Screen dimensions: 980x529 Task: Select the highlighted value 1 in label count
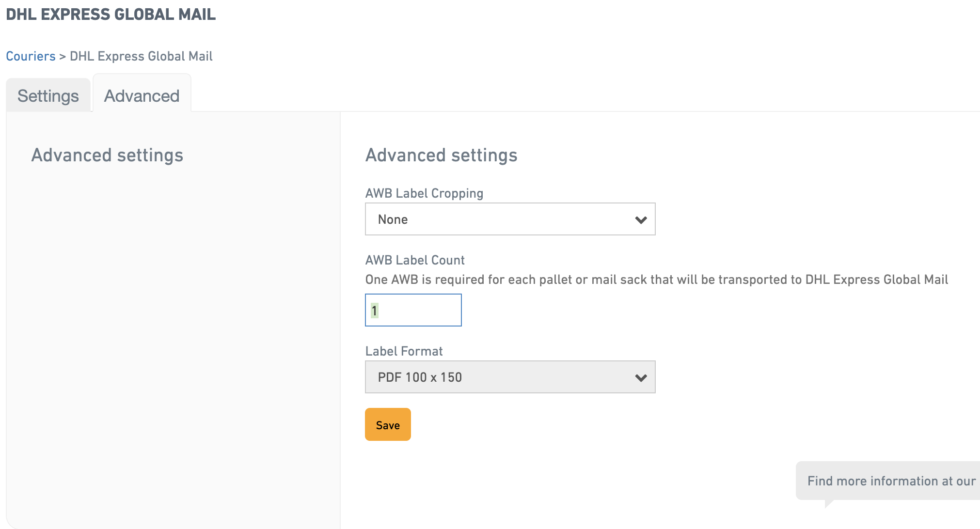point(374,310)
